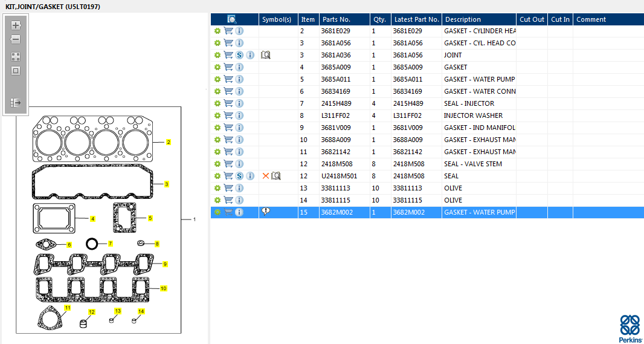Click part number U2418M501
The image size is (644, 344).
(x=340, y=176)
